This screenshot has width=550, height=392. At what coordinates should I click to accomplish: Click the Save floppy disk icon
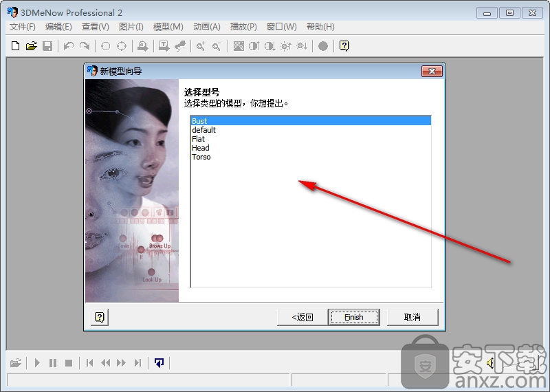tap(47, 46)
